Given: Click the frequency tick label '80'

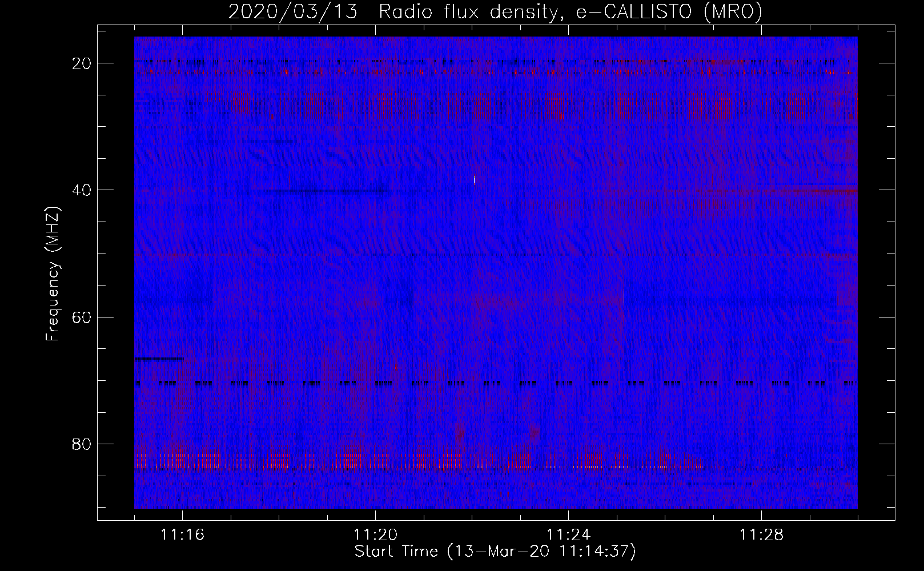Looking at the screenshot, I should click(x=82, y=444).
